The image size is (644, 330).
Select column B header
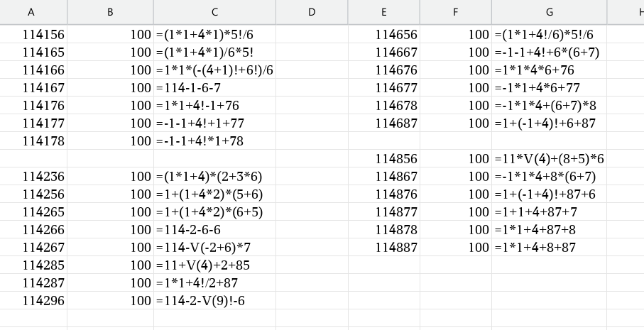coord(110,12)
